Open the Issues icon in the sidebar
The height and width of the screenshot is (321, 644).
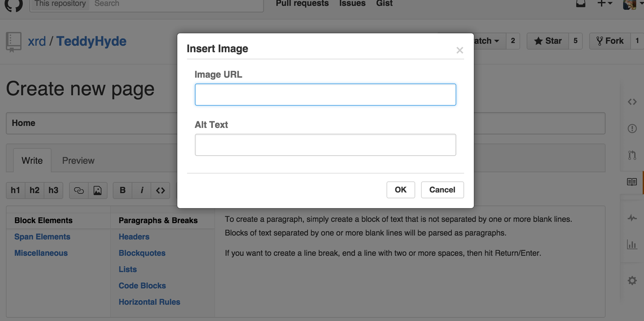coord(632,129)
